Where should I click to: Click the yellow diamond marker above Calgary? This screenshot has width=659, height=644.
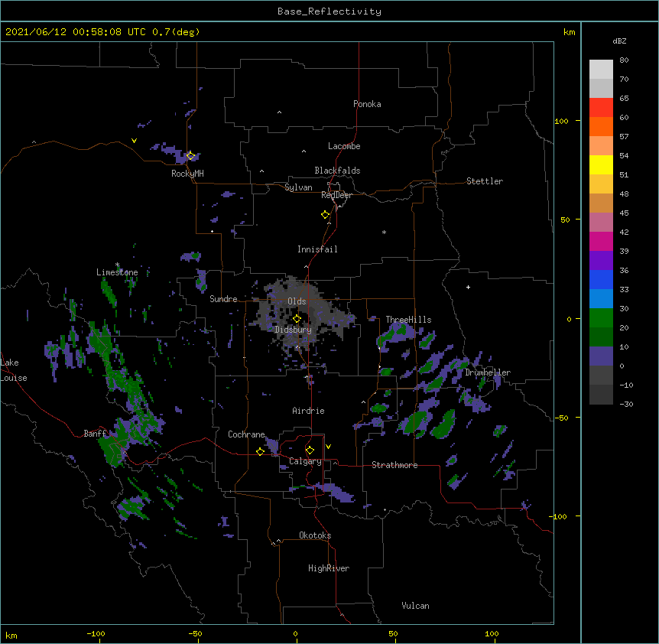[310, 450]
